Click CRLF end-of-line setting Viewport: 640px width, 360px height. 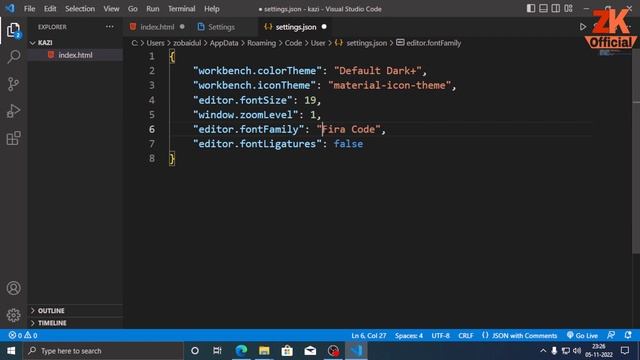point(466,335)
